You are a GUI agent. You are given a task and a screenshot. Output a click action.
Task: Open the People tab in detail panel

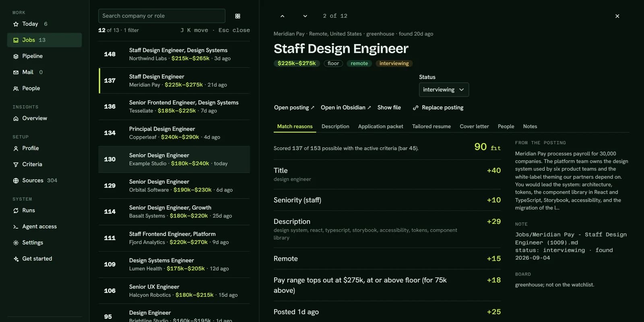tap(506, 126)
